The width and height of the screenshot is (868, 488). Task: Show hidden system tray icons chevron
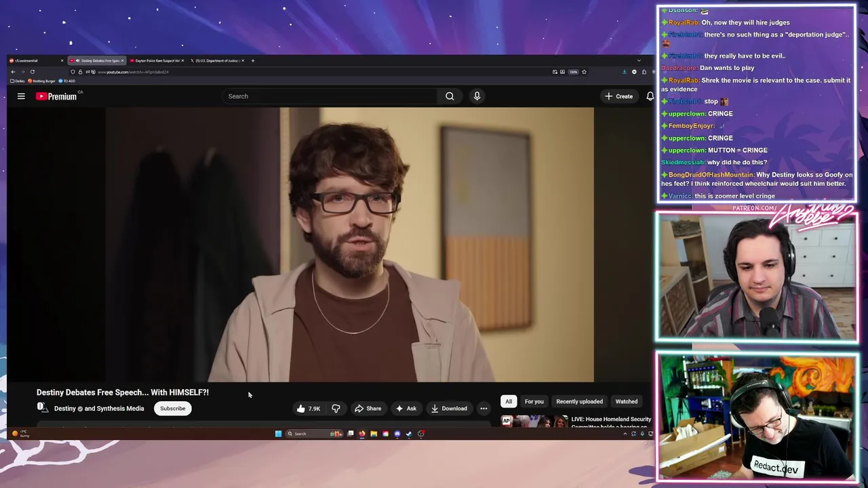(x=625, y=434)
